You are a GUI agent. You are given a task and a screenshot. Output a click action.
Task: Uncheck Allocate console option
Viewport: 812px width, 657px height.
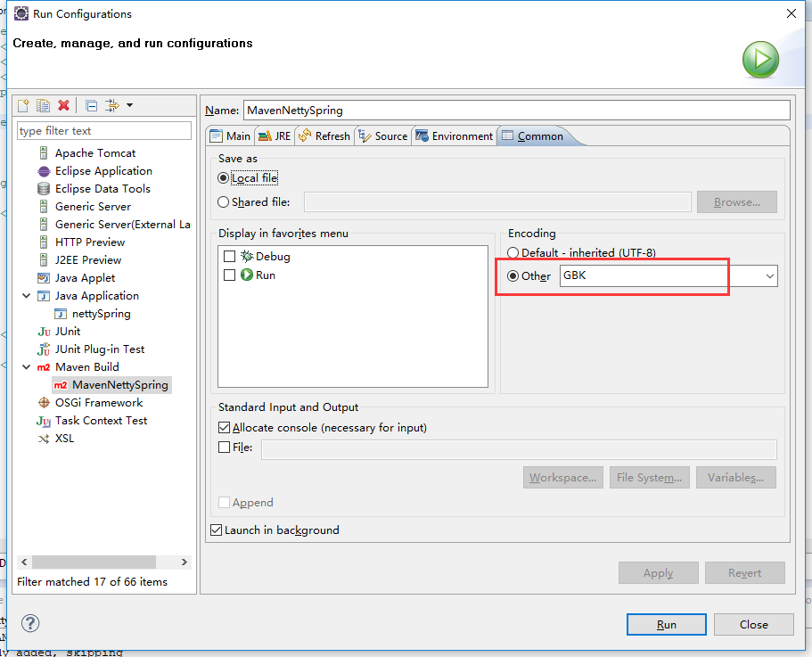(x=223, y=427)
